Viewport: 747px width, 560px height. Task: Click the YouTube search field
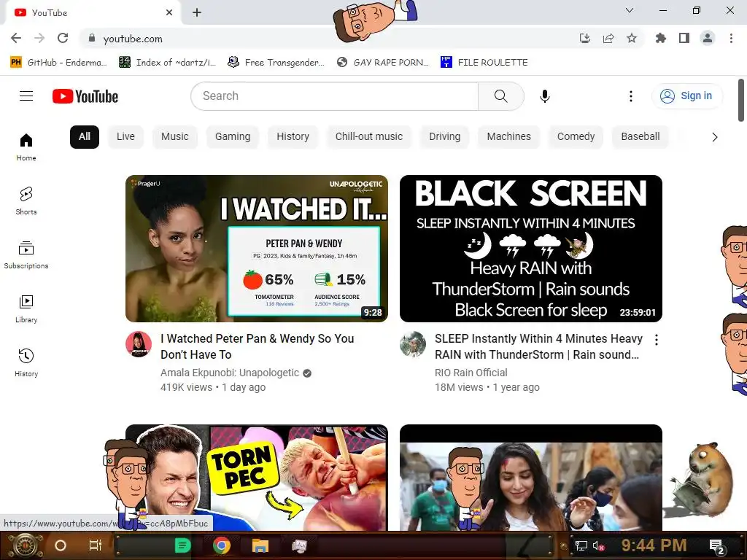pyautogui.click(x=335, y=96)
